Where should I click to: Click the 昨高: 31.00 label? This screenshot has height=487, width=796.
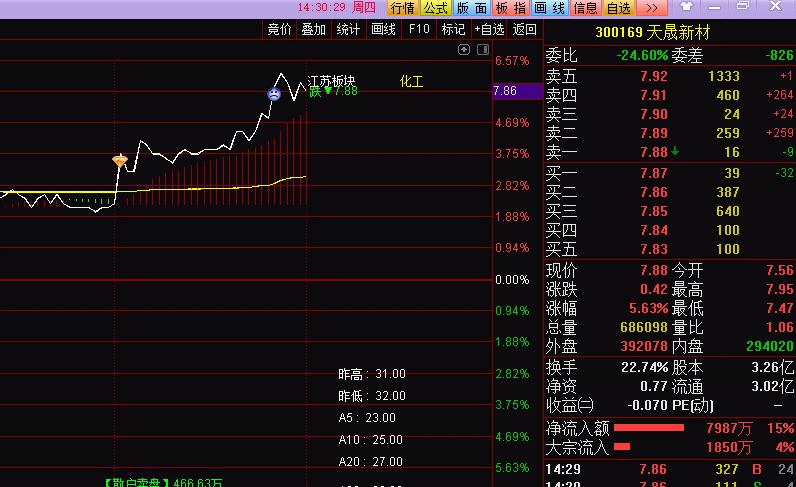[372, 374]
